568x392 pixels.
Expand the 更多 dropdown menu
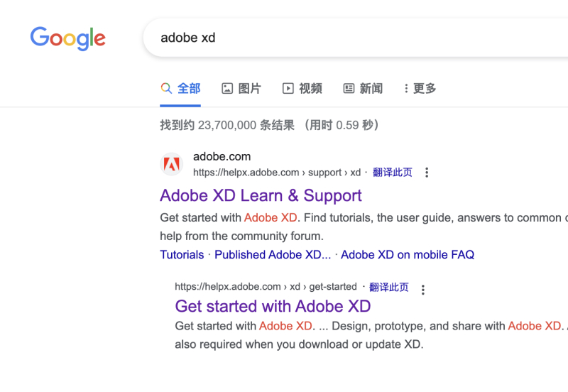click(x=420, y=89)
